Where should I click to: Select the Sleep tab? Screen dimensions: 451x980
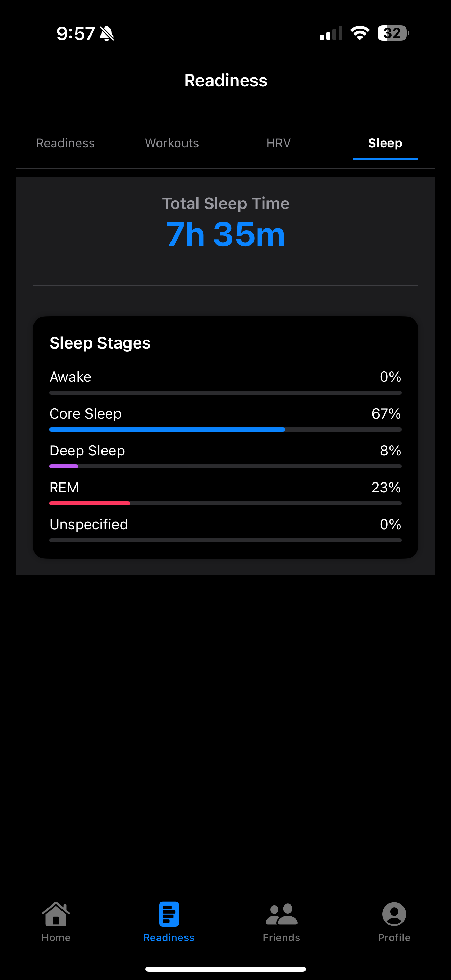coord(385,143)
